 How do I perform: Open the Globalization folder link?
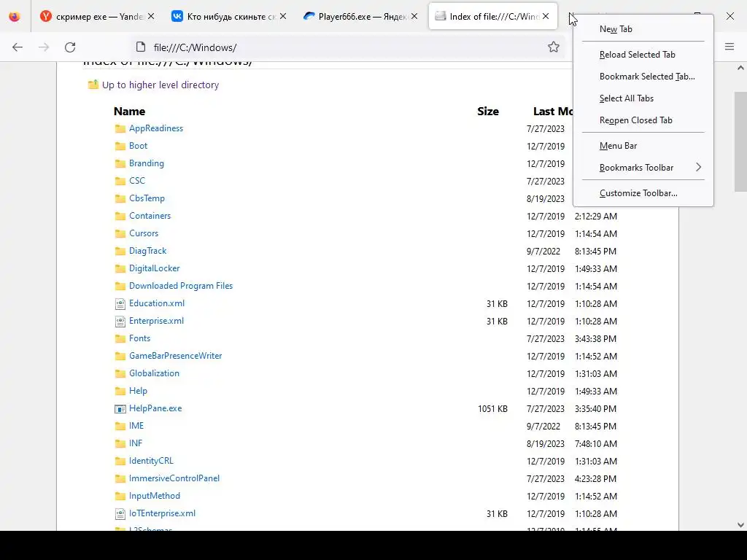click(x=154, y=373)
